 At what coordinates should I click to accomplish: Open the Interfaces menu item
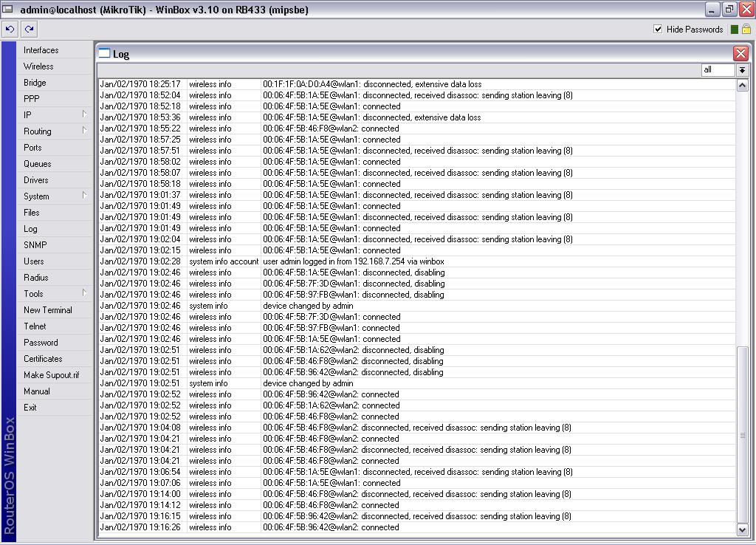click(x=55, y=50)
